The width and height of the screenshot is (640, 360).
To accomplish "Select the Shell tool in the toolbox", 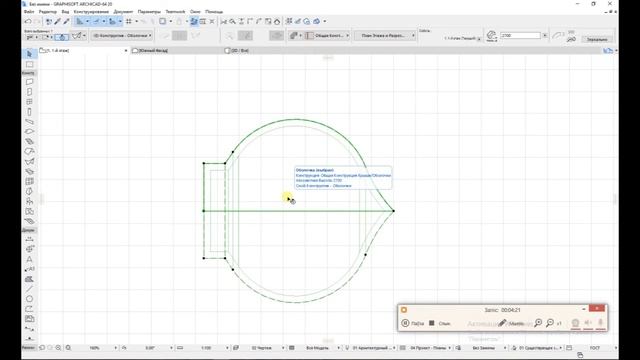I will coord(29,162).
